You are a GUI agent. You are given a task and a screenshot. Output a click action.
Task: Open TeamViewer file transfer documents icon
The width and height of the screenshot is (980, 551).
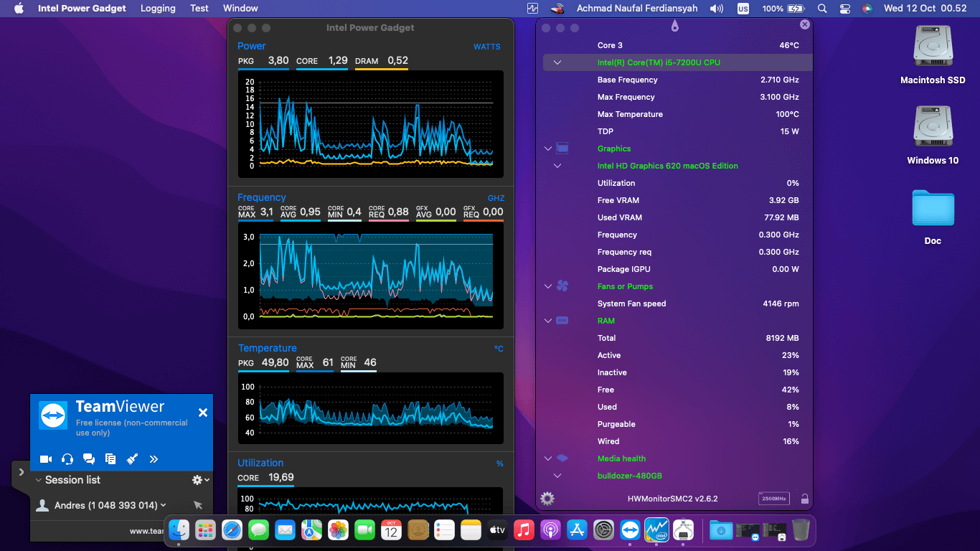(x=110, y=459)
